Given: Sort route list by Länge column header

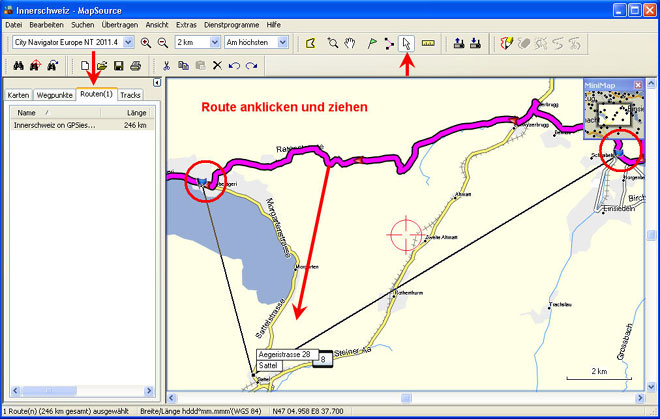Looking at the screenshot, I should (128, 112).
